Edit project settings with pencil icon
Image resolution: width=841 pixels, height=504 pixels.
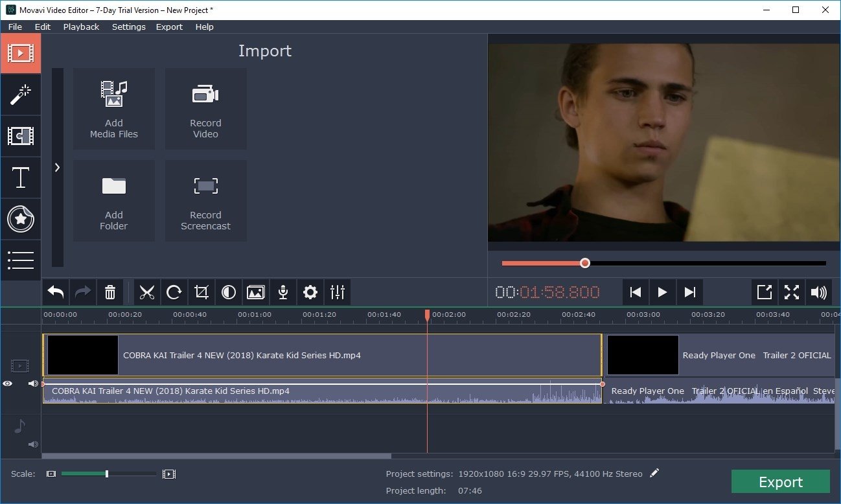(654, 474)
